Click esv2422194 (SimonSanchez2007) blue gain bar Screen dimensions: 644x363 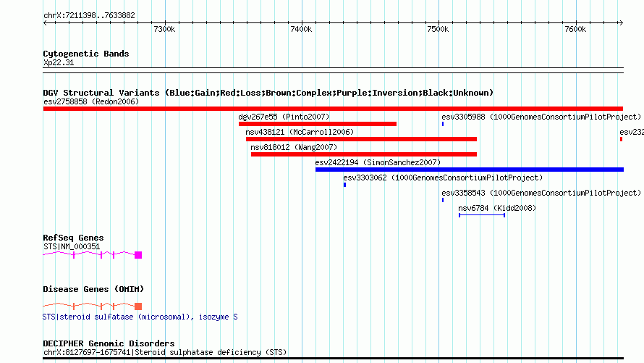(470, 170)
